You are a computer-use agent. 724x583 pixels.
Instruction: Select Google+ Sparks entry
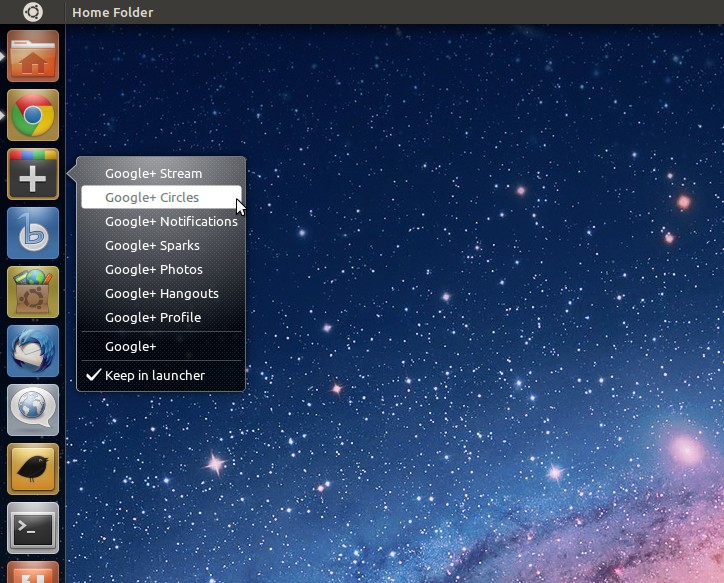tap(161, 246)
